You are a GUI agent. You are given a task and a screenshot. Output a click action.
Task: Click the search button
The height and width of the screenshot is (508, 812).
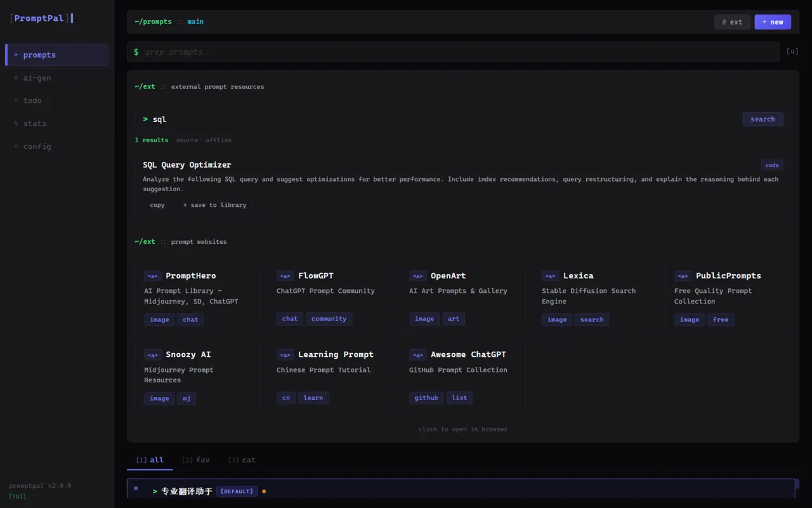click(x=763, y=119)
